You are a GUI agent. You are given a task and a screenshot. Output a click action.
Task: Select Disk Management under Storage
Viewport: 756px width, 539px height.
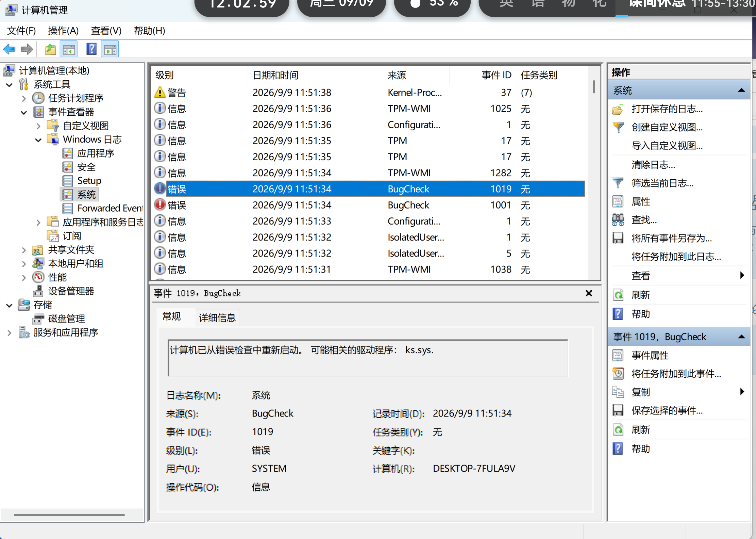[x=66, y=318]
